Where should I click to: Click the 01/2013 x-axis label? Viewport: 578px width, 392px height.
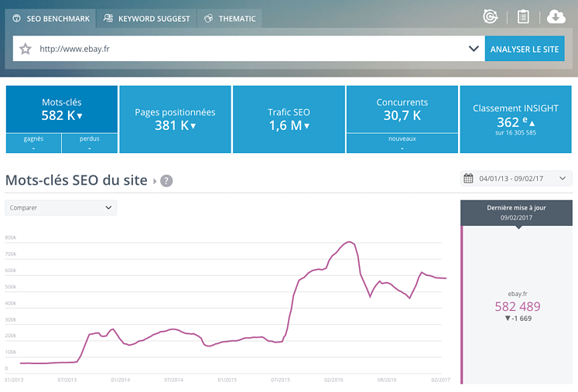click(x=14, y=380)
